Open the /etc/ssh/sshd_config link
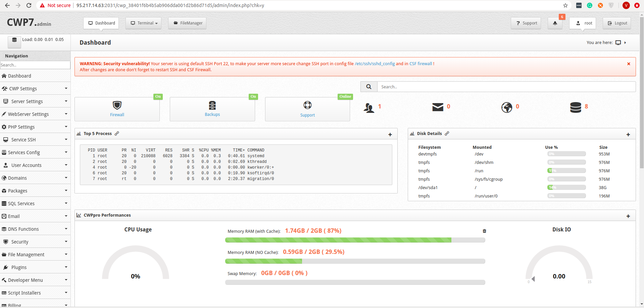 (375, 64)
